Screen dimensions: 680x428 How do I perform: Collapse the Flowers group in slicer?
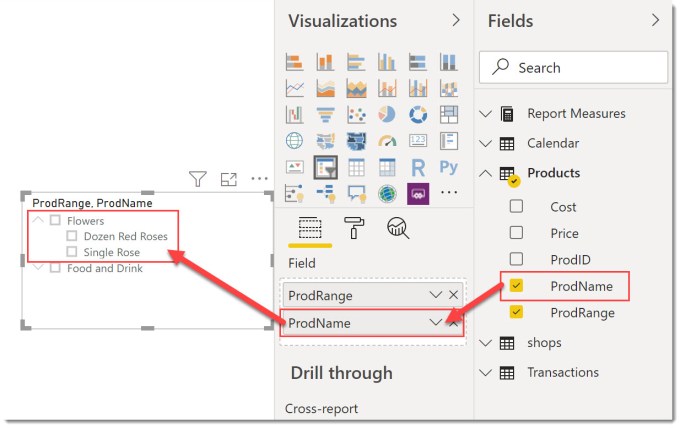pos(39,220)
